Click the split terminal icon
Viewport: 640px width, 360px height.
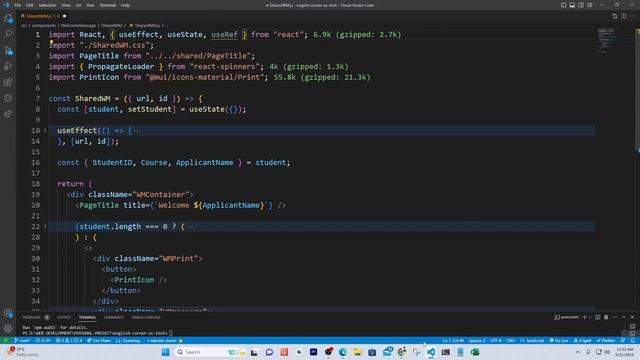[x=598, y=317]
